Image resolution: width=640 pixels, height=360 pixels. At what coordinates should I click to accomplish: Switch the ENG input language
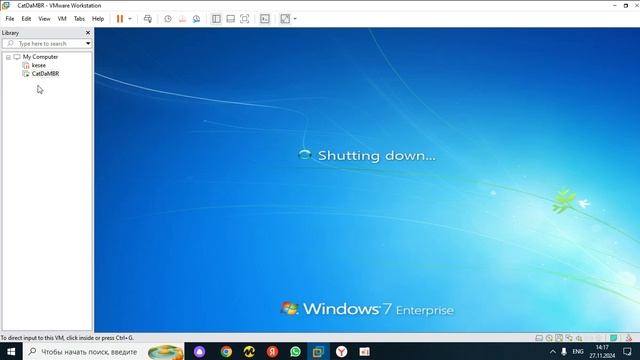click(578, 351)
